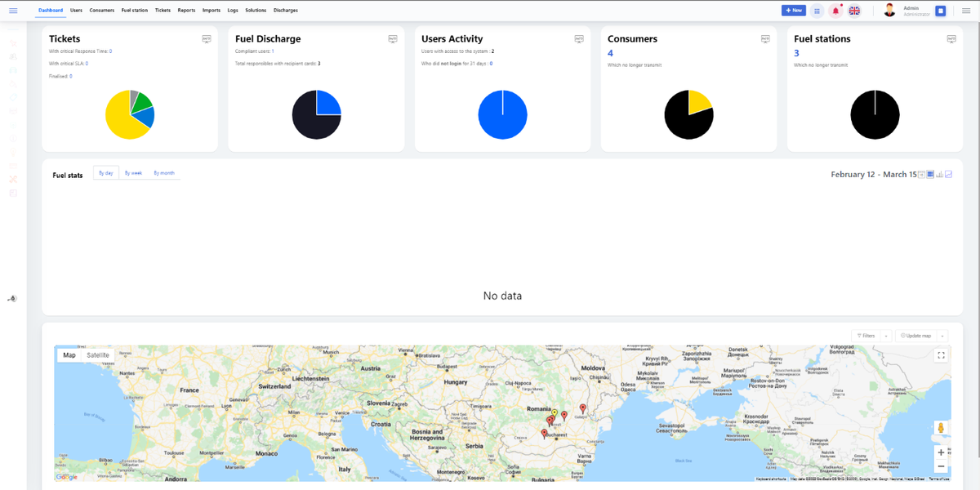This screenshot has height=490, width=980.
Task: Expand the Update map dropdown arrow
Action: (x=943, y=336)
